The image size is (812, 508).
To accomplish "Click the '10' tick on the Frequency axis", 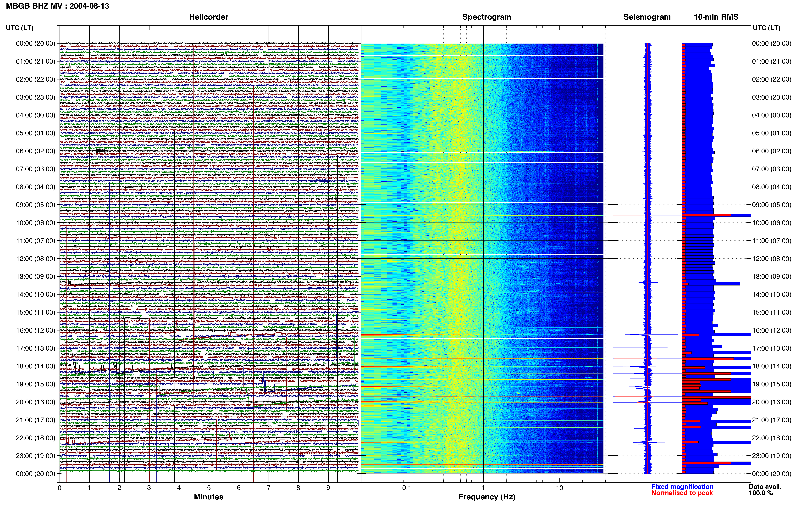I will tap(559, 488).
